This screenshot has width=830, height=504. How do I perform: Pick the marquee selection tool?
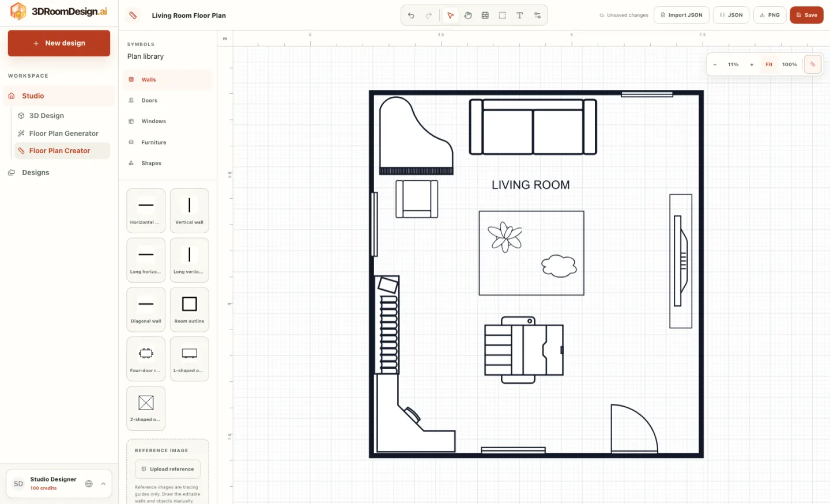503,16
